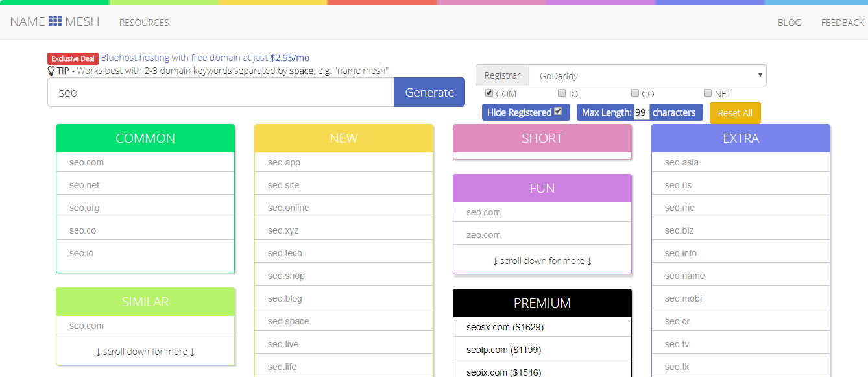Click the PREMIUM category header

coord(542,303)
